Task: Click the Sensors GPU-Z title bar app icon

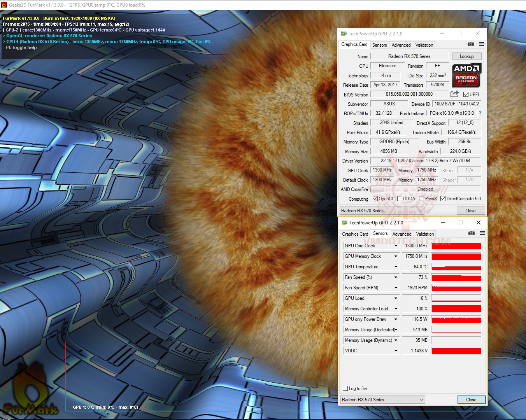Action: [x=344, y=223]
